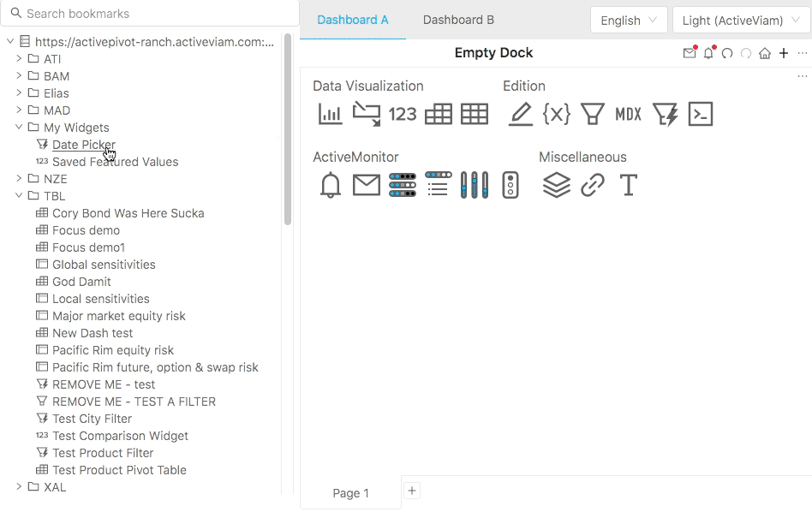The width and height of the screenshot is (812, 512).
Task: Open the Test City Filter bookmark
Action: (92, 419)
